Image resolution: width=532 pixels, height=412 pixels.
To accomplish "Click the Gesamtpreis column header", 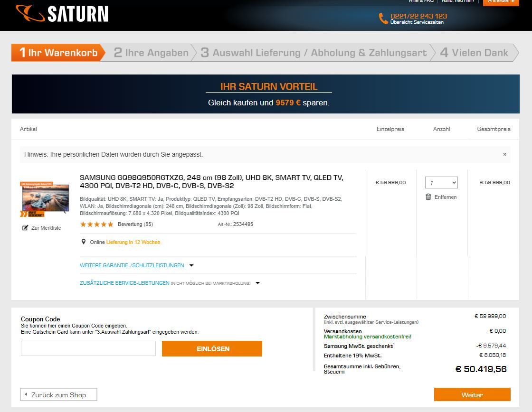I will point(494,129).
